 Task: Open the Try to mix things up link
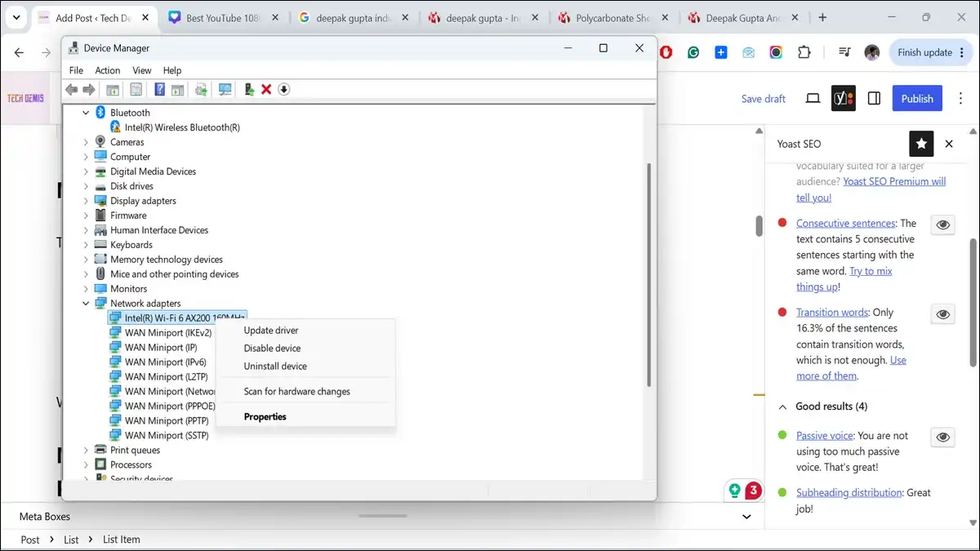(x=844, y=278)
